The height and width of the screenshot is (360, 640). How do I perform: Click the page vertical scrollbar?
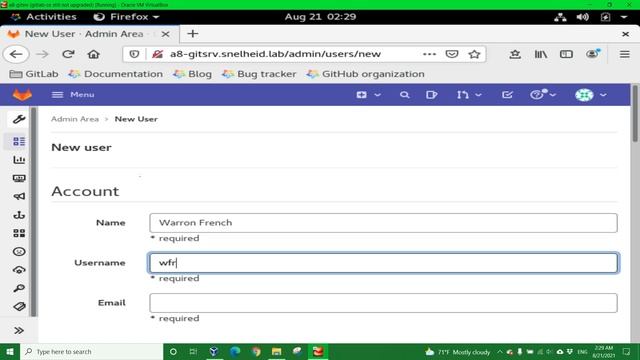635,113
